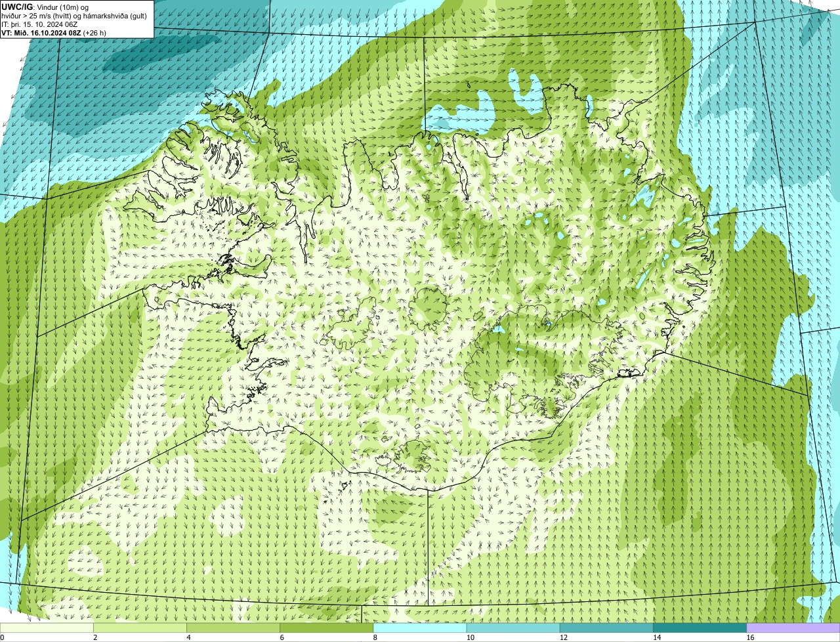Select the '6' tick label on the color scale
The width and height of the screenshot is (840, 642).
pyautogui.click(x=282, y=637)
